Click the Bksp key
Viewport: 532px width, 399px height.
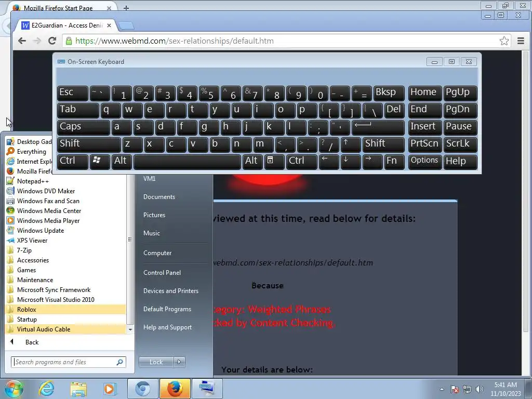click(x=389, y=93)
